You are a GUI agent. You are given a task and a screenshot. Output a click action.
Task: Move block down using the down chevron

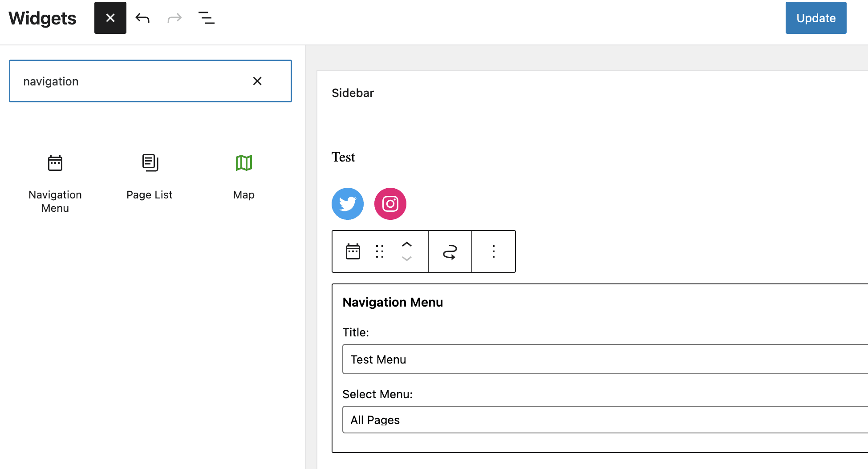[x=406, y=259]
